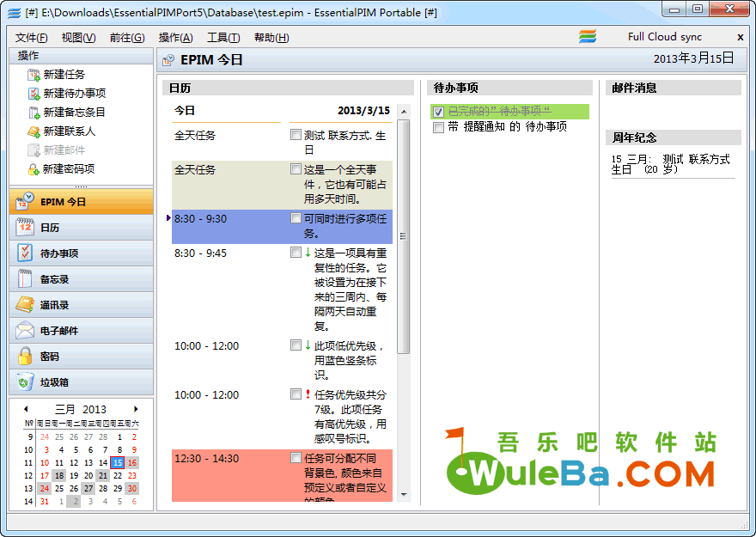Uncheck the 已完成的 待办事项 checkbox
Image resolution: width=756 pixels, height=537 pixels.
pyautogui.click(x=438, y=112)
